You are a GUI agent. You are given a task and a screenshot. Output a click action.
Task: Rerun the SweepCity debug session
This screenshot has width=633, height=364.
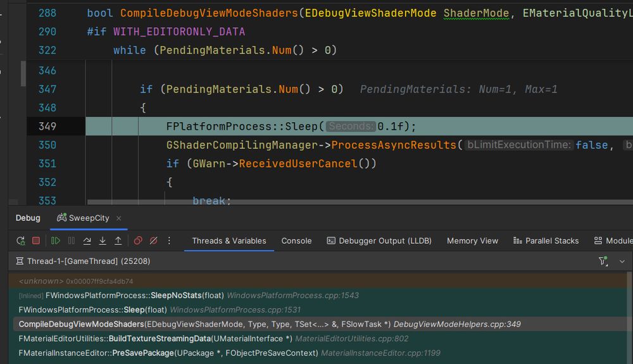(21, 241)
